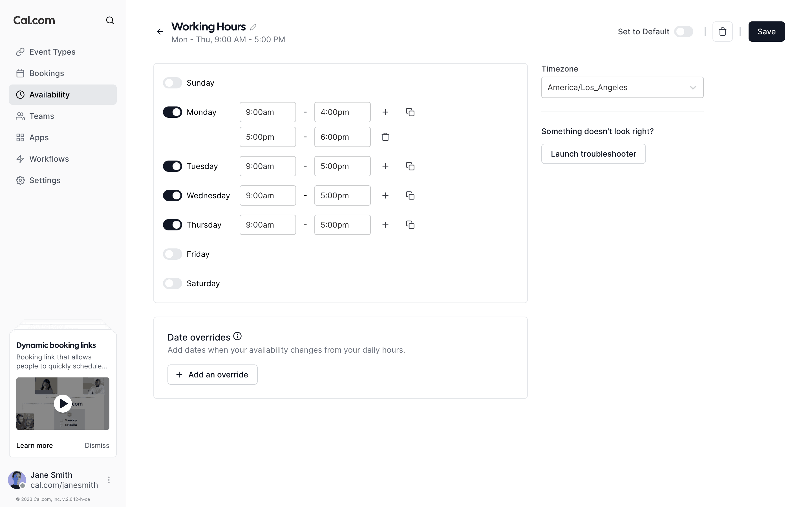This screenshot has height=507, width=812.
Task: Click the Date overrides info icon
Action: [237, 336]
